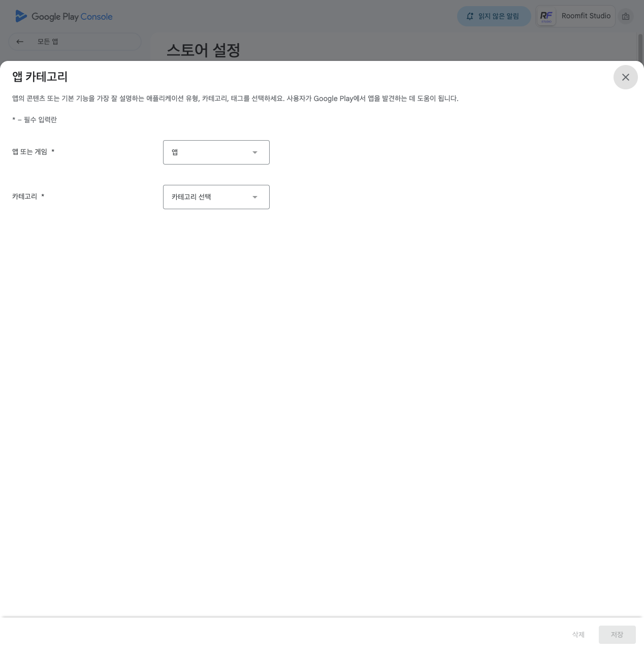The width and height of the screenshot is (644, 652).
Task: Click the RF Studio developer logo
Action: pyautogui.click(x=546, y=16)
